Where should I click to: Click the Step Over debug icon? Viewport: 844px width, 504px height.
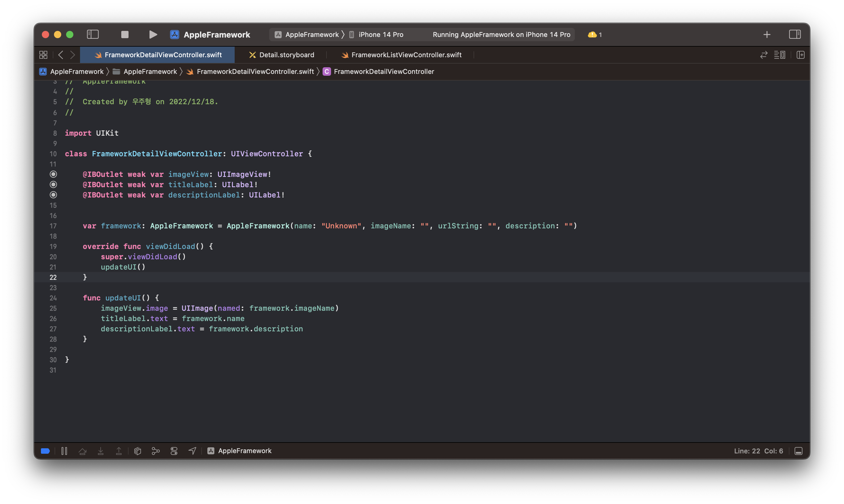click(82, 451)
